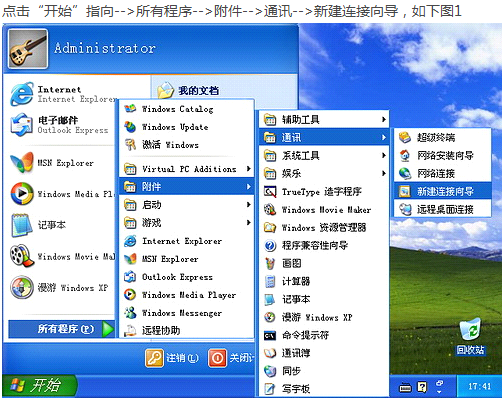Launch Windows Messenger
This screenshot has width=502, height=398.
tap(187, 313)
